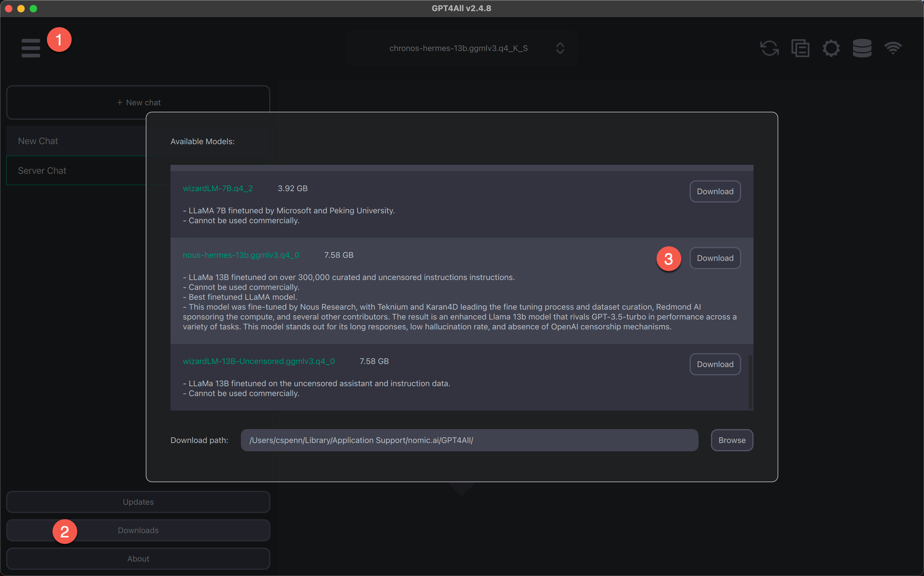Screen dimensions: 924x576
Task: Download the wizardLM-7B.q4_2 model
Action: pyautogui.click(x=715, y=191)
